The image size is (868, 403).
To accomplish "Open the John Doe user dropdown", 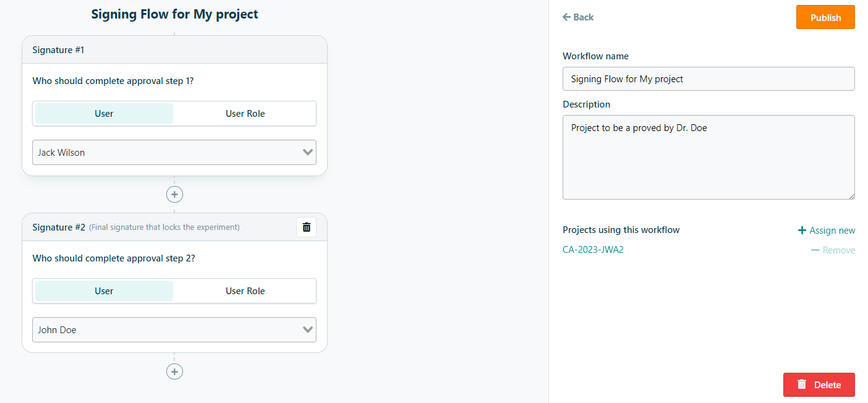I will (174, 330).
